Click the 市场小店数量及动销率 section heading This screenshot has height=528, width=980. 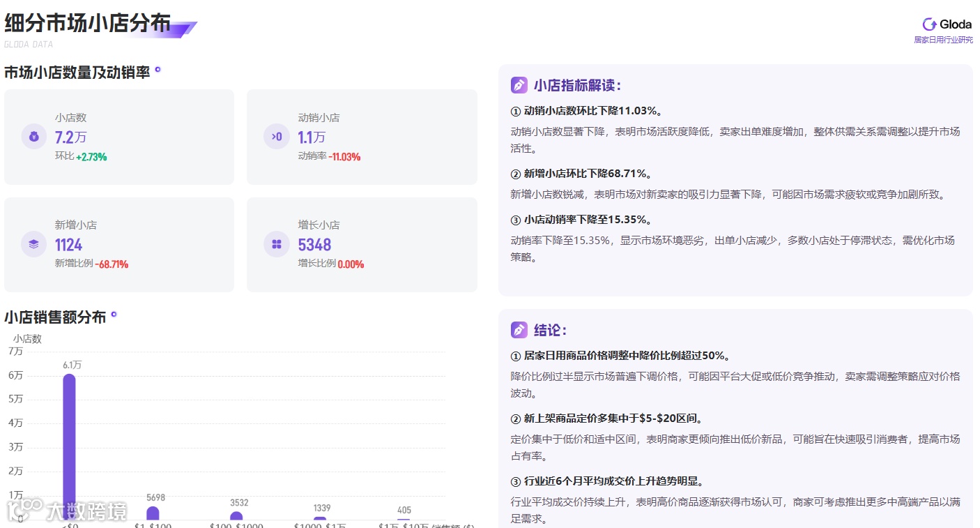pos(77,72)
